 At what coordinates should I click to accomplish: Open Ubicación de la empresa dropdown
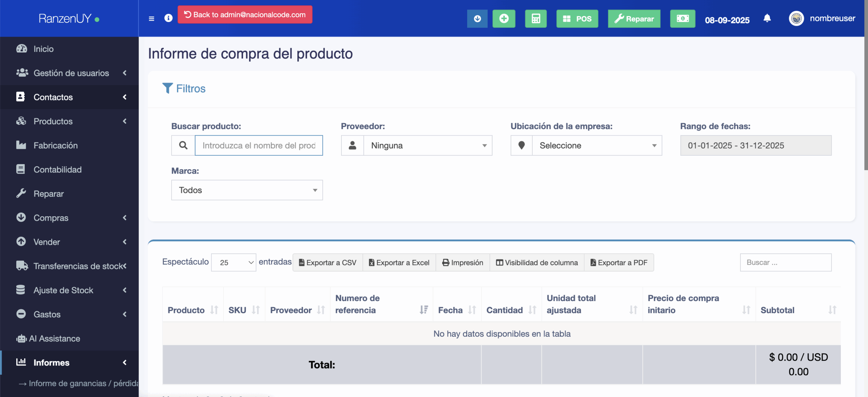click(x=597, y=145)
